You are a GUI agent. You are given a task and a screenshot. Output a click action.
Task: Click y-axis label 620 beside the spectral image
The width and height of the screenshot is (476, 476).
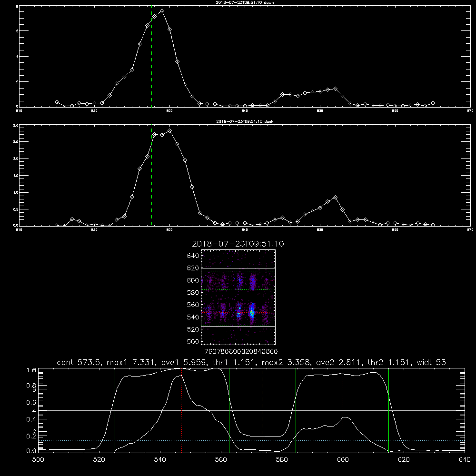[193, 268]
